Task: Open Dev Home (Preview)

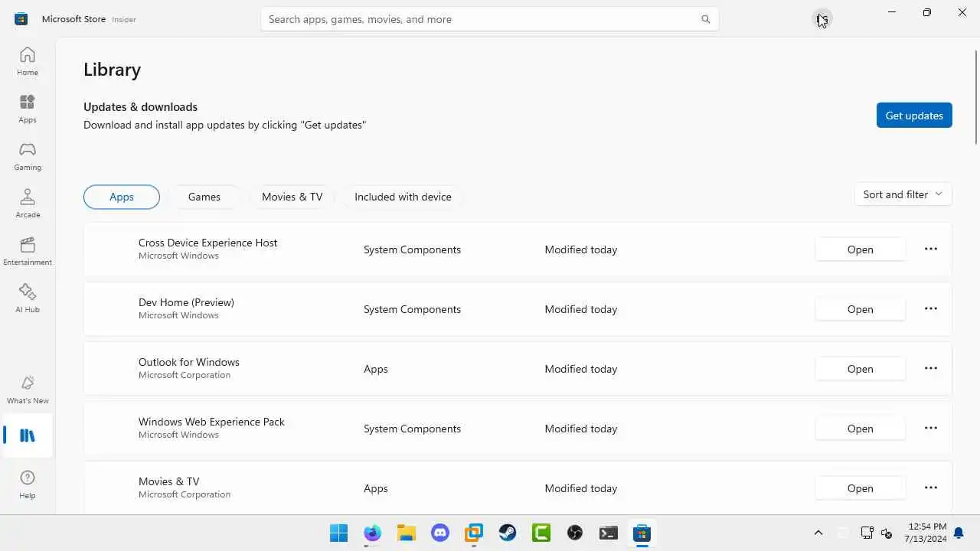Action: click(x=860, y=309)
